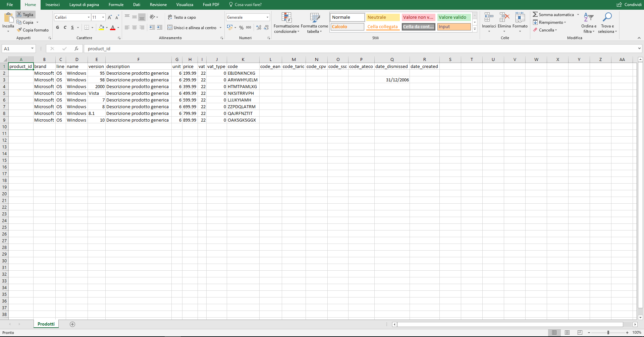Click the Condividi share button
Image resolution: width=644 pixels, height=337 pixels.
coord(629,5)
